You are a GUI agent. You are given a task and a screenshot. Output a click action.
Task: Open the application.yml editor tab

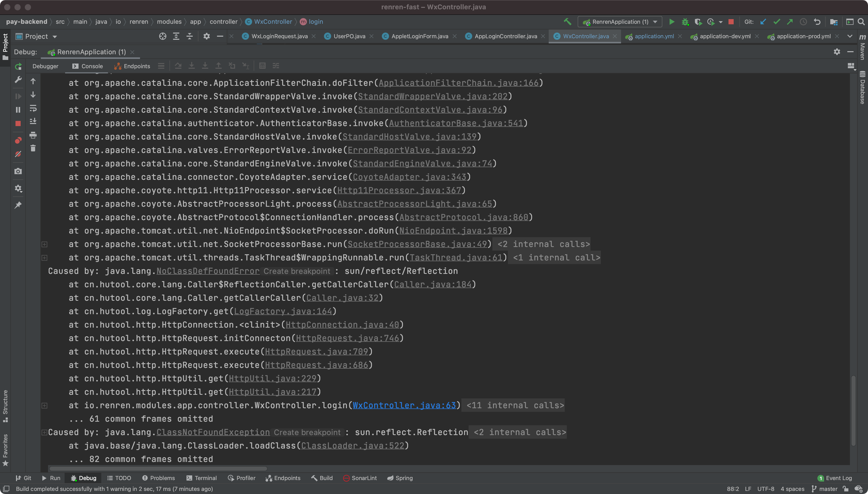(654, 36)
